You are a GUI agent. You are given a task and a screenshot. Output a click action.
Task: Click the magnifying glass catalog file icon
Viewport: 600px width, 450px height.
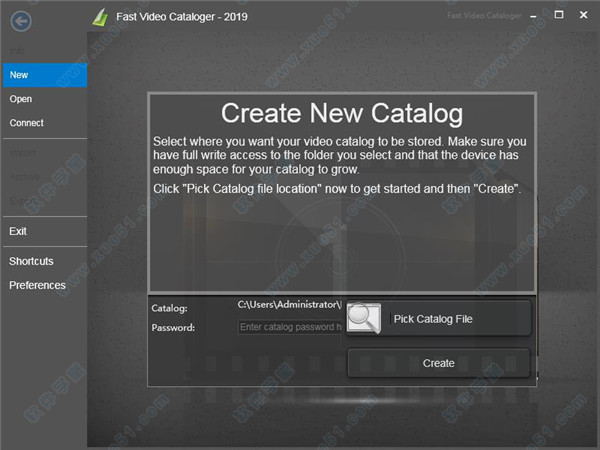[x=364, y=318]
